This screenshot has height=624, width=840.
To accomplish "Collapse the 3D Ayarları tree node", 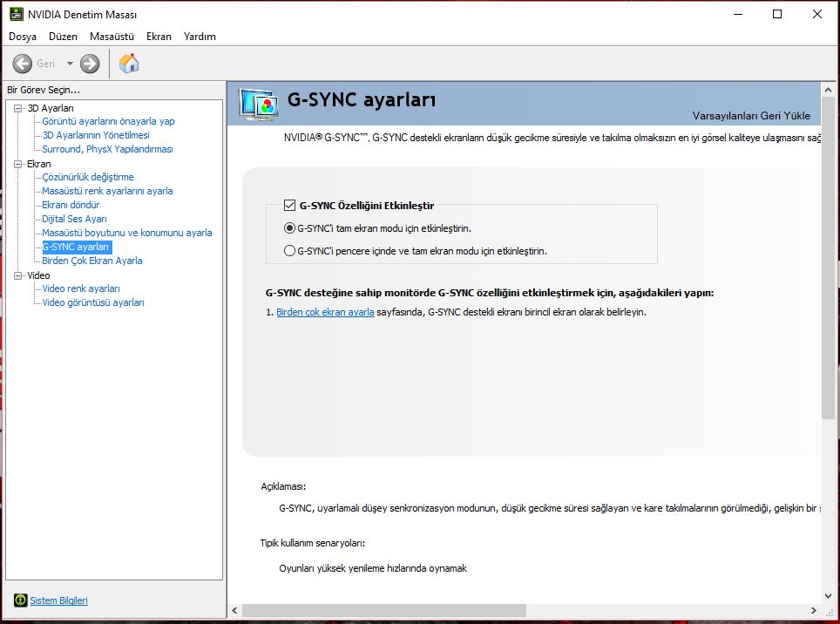I will tap(17, 108).
